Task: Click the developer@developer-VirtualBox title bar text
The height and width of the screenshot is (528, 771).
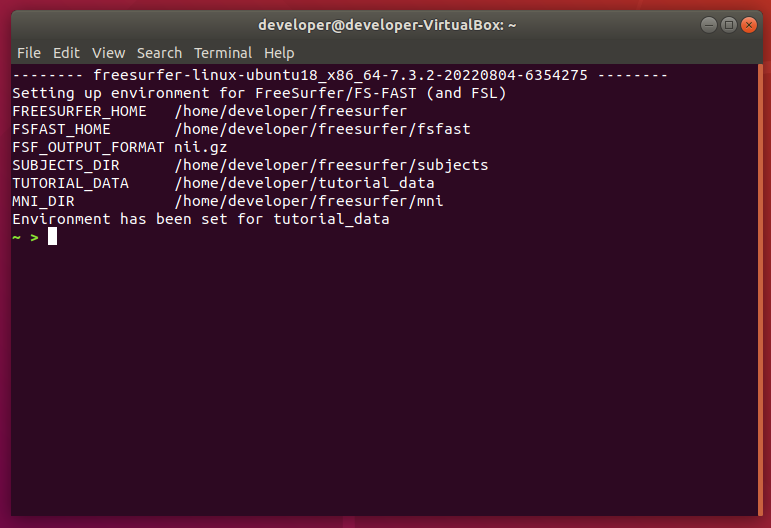Action: (x=386, y=25)
